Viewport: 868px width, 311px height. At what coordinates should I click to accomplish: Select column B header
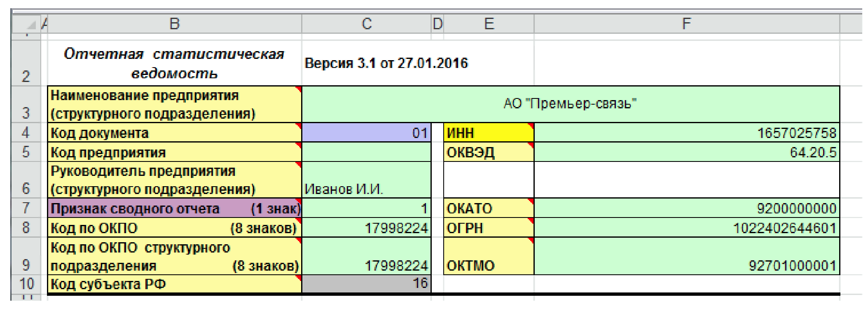pyautogui.click(x=175, y=24)
